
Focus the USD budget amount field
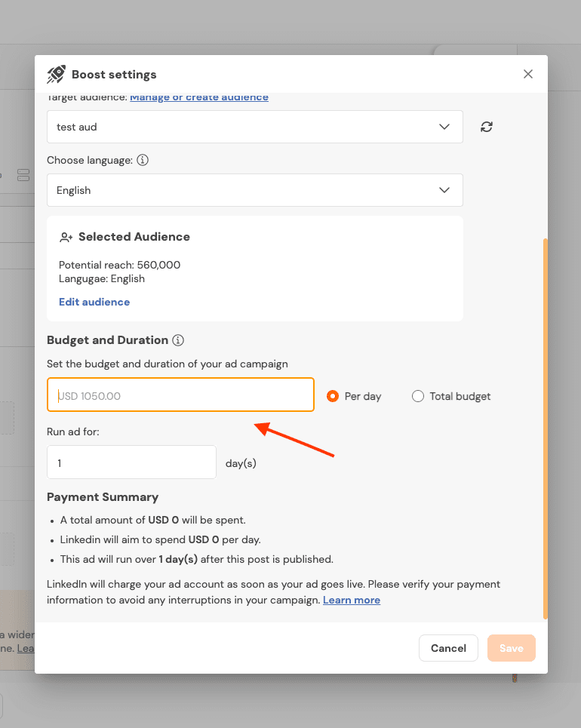[180, 395]
